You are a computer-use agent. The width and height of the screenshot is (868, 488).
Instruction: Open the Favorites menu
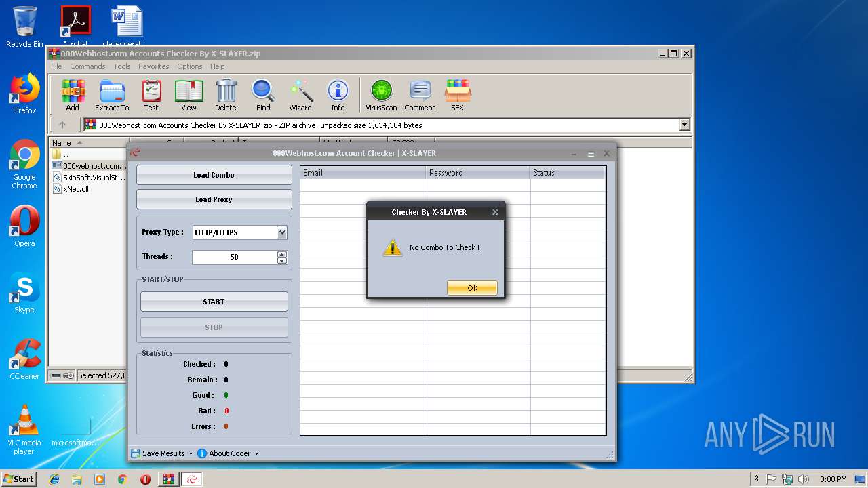click(x=154, y=66)
